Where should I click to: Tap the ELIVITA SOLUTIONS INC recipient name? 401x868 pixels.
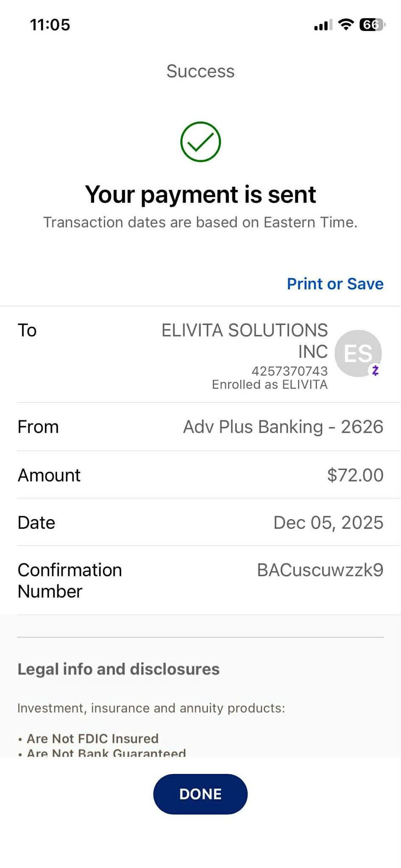click(x=245, y=340)
